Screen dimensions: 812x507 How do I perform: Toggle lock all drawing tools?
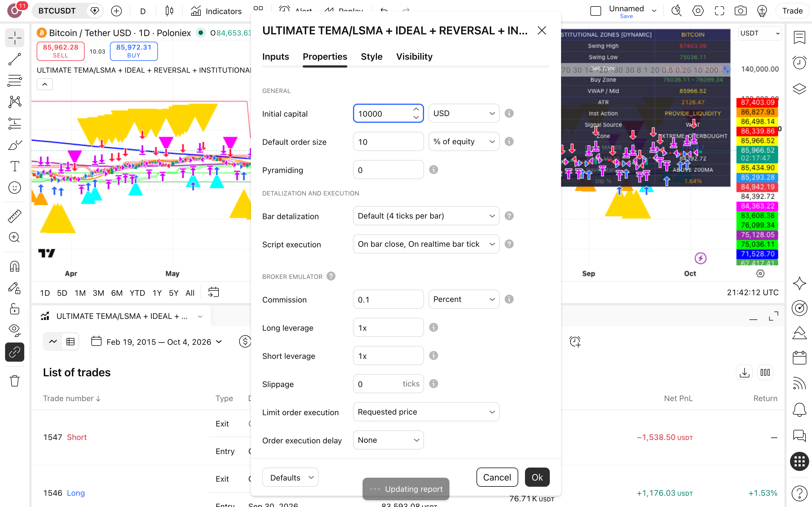pos(14,308)
